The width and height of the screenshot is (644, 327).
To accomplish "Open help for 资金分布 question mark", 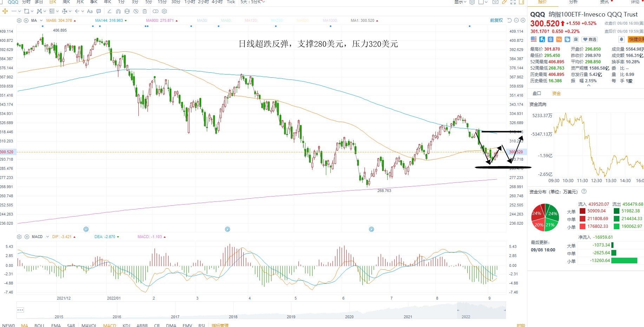I will 584,192.
